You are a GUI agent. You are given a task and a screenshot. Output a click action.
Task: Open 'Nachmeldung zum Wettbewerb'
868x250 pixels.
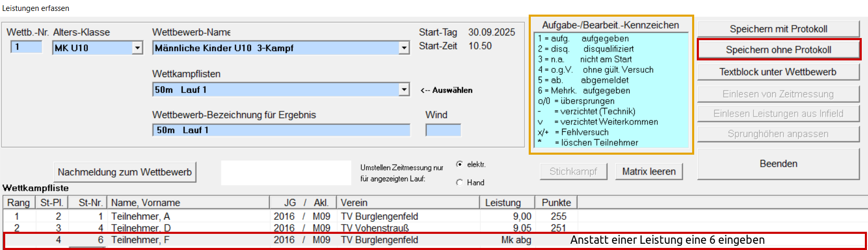[x=125, y=172]
